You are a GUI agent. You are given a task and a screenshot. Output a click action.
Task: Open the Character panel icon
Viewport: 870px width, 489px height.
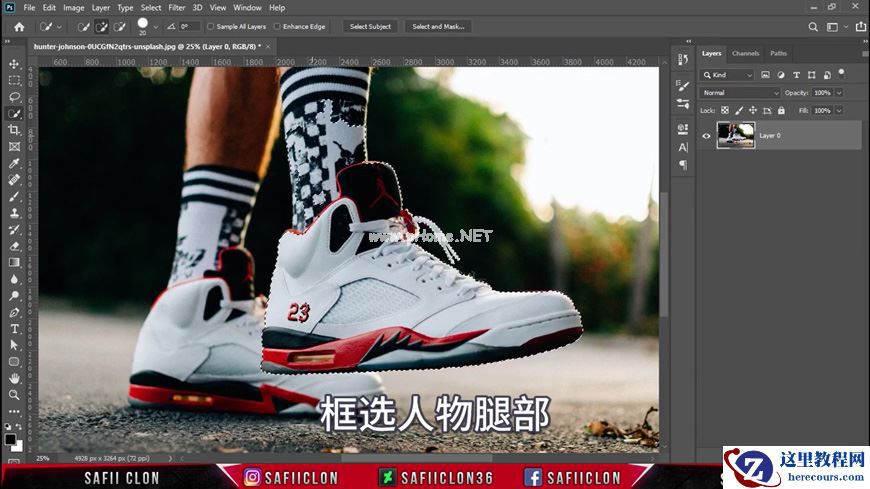click(683, 147)
